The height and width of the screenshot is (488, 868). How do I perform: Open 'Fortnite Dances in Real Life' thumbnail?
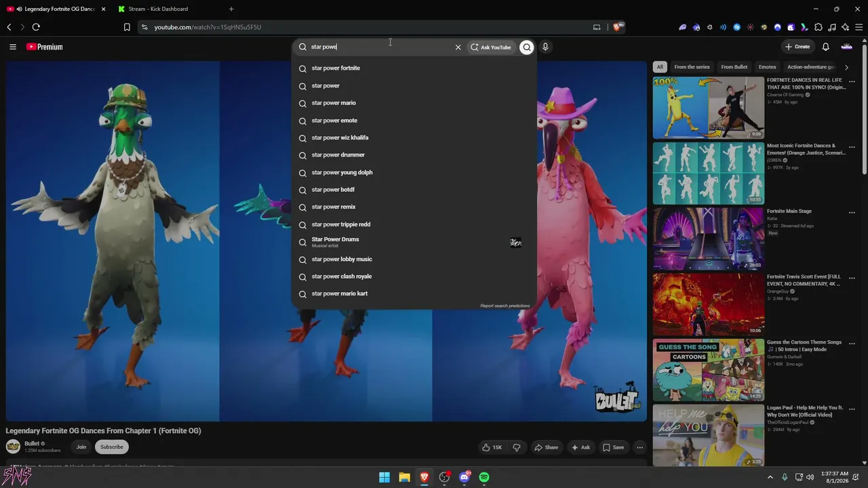coord(709,108)
